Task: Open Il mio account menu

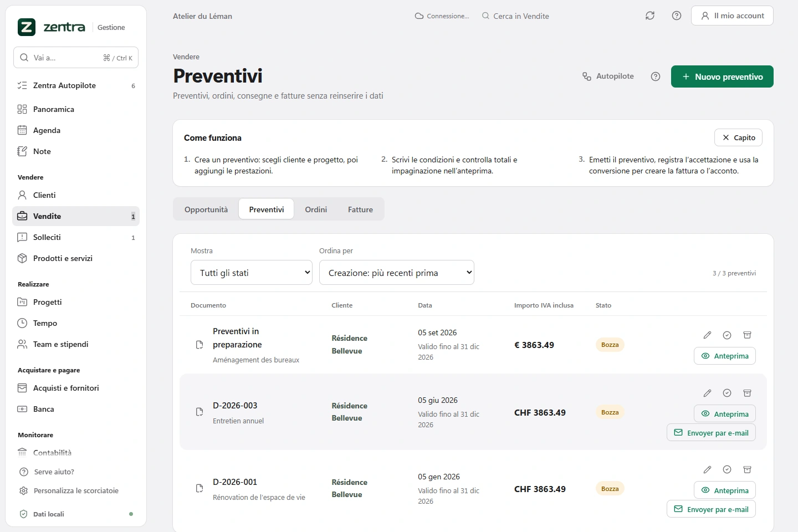Action: (732, 16)
